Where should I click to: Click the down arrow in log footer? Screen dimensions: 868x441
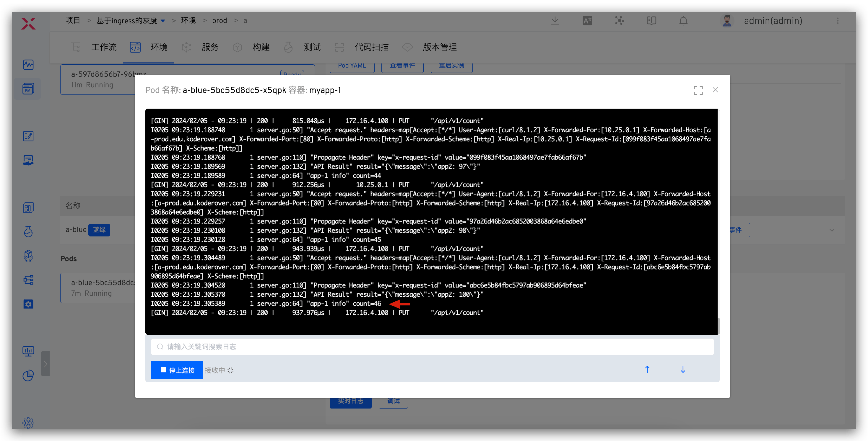click(x=683, y=370)
